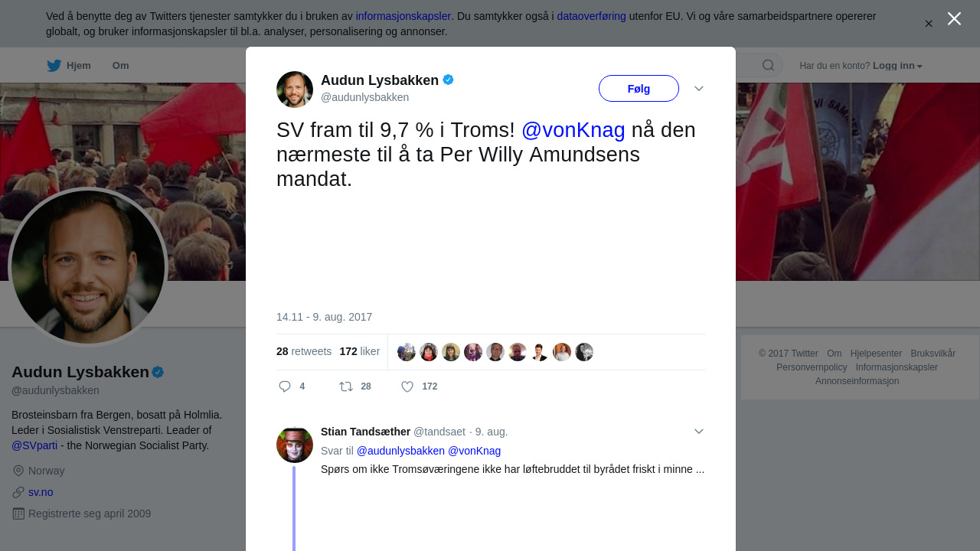This screenshot has width=980, height=551.
Task: Click the first liker avatar thumbnail
Action: (x=407, y=352)
